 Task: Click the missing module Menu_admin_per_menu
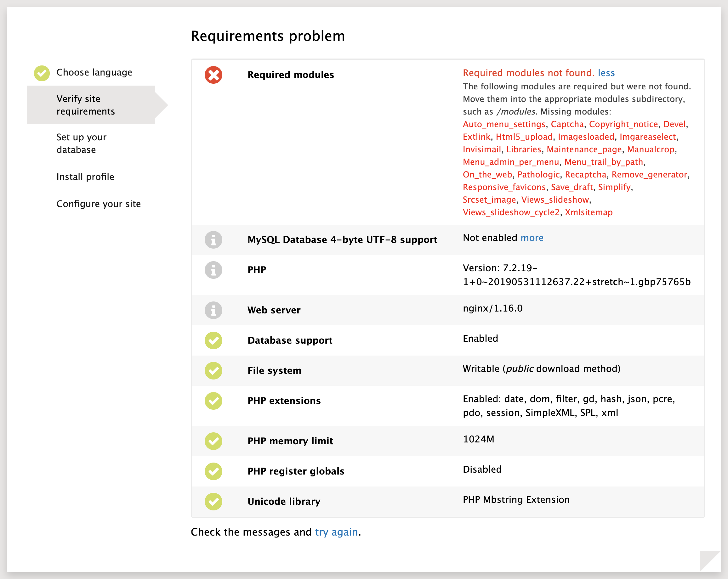(511, 162)
